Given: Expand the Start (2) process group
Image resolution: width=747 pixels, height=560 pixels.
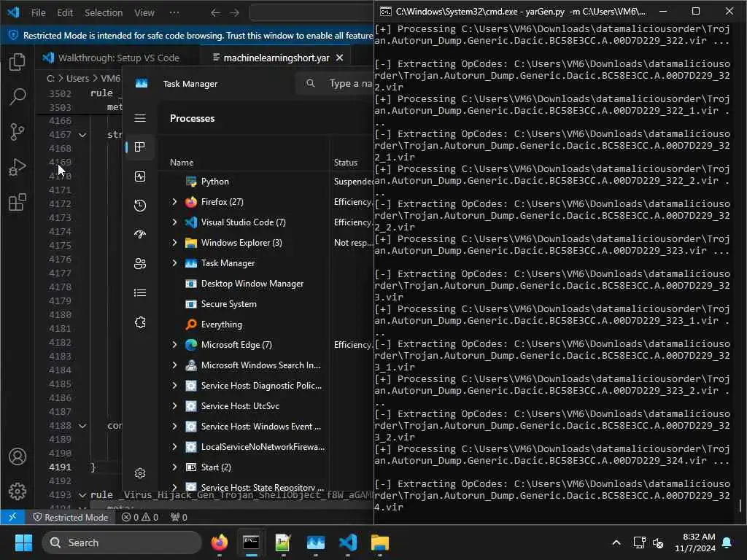Looking at the screenshot, I should pos(174,467).
